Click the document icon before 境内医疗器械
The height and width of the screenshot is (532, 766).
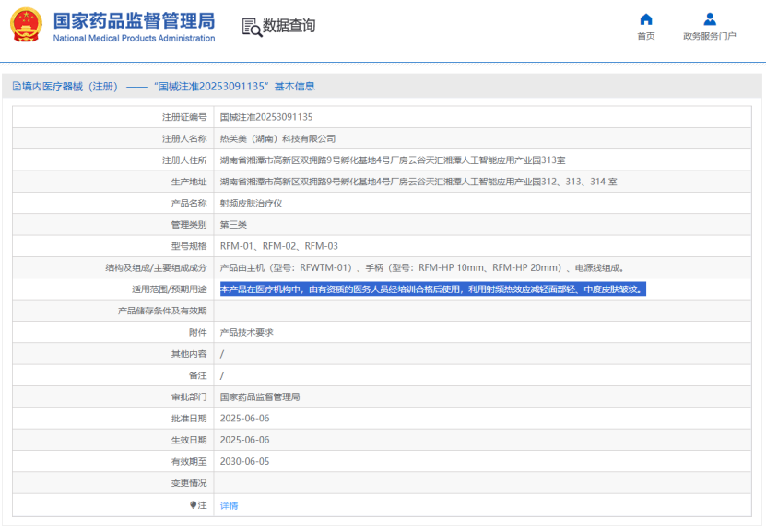pos(16,87)
